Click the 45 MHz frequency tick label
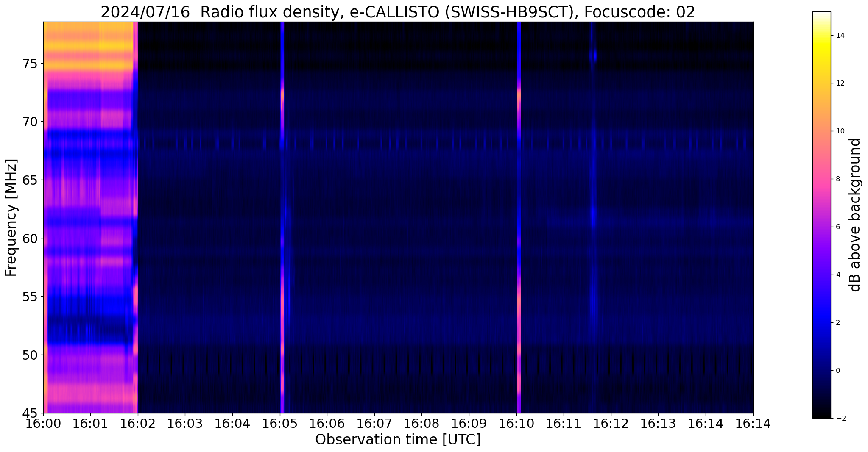This screenshot has height=452, width=868. (x=30, y=413)
